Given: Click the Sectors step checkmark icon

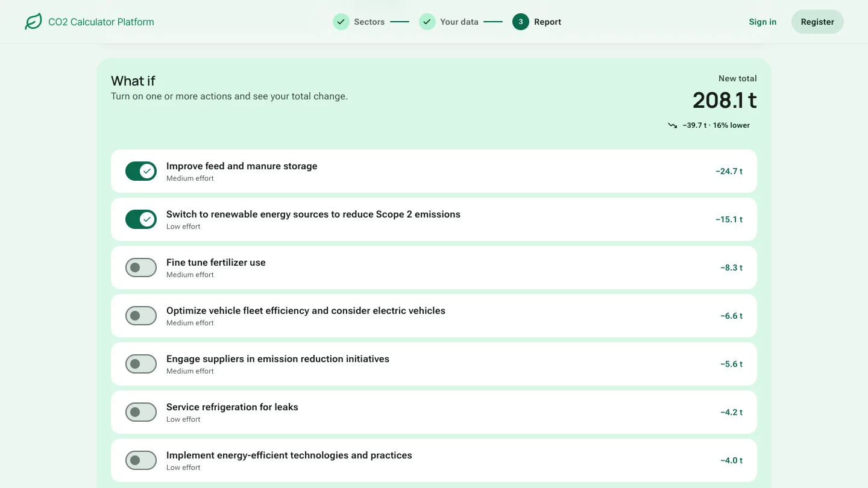Looking at the screenshot, I should [341, 22].
